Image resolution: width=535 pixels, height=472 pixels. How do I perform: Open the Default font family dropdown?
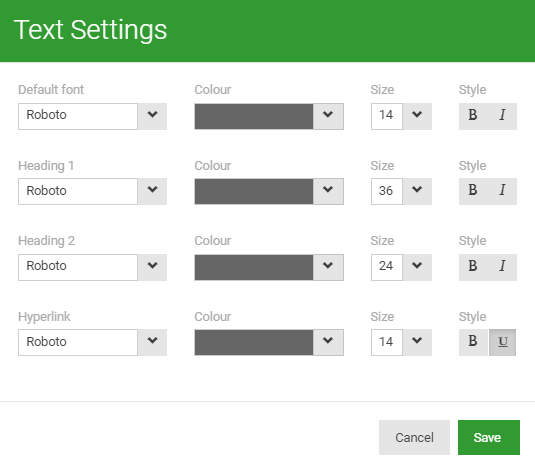click(x=152, y=116)
